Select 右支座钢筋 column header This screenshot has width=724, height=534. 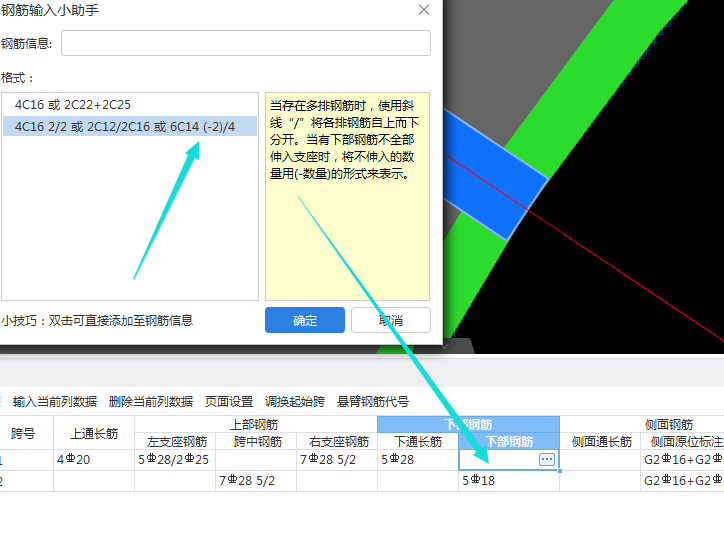[337, 442]
